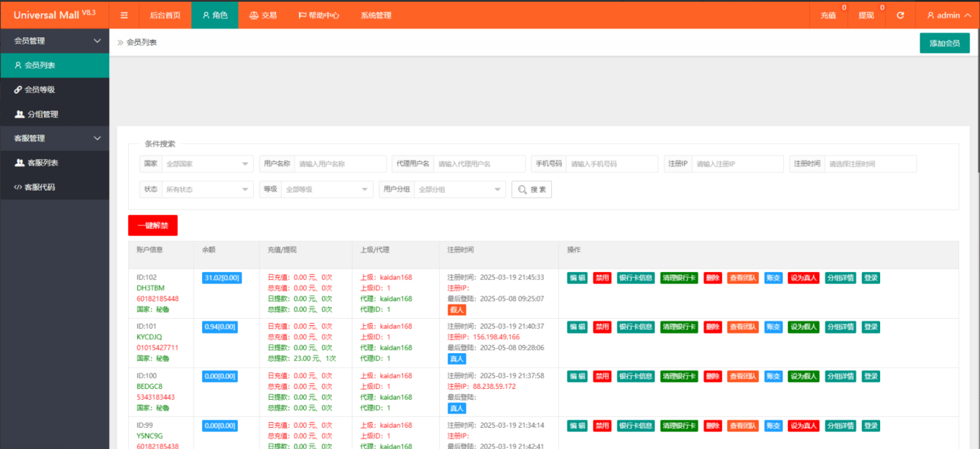This screenshot has height=449, width=980.
Task: Open the 等级 level dropdown
Action: click(x=327, y=189)
